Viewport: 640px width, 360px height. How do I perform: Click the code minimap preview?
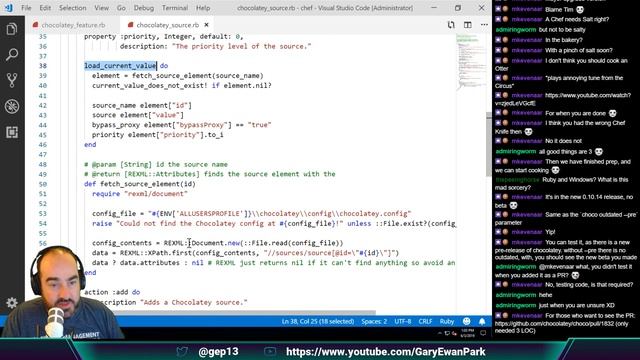[470, 61]
